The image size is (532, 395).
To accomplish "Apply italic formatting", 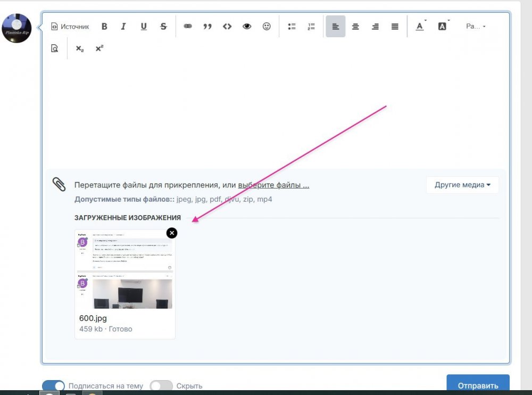I will point(123,27).
